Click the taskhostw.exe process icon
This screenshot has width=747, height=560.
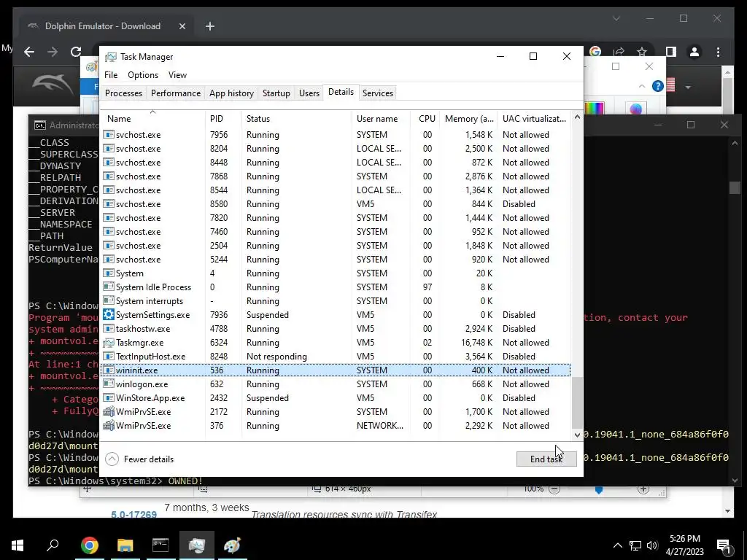(109, 329)
